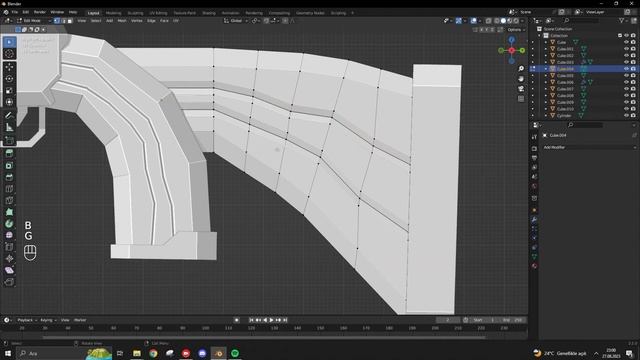The height and width of the screenshot is (360, 640).
Task: Enable face select mode
Action: tap(69, 20)
